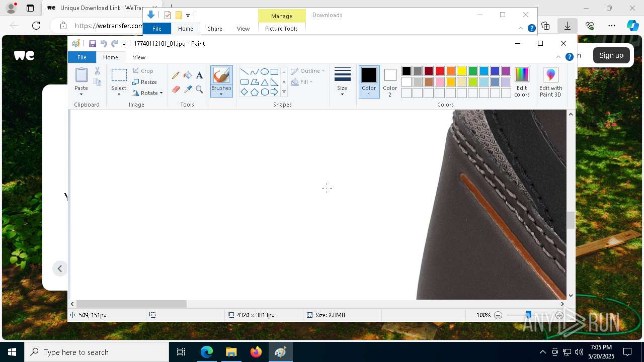Choose the Line shape
This screenshot has width=644, height=362.
(244, 71)
